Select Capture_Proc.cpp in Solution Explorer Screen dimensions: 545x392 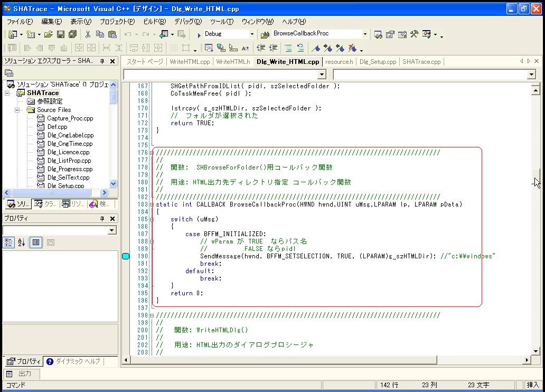[x=70, y=118]
